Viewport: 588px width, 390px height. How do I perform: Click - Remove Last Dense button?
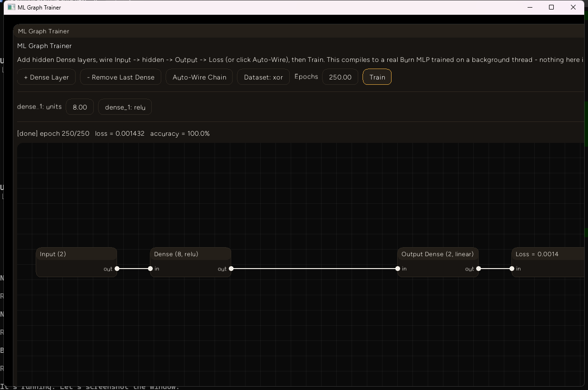pyautogui.click(x=121, y=77)
